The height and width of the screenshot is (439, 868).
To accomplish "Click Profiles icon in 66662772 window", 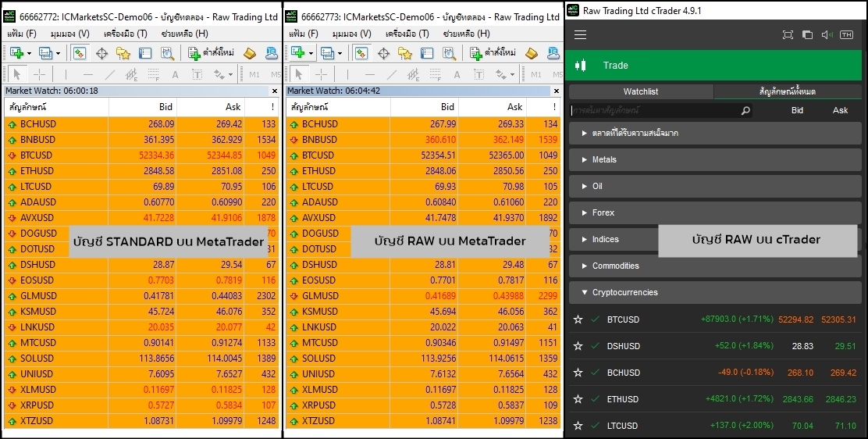I will pyautogui.click(x=45, y=53).
